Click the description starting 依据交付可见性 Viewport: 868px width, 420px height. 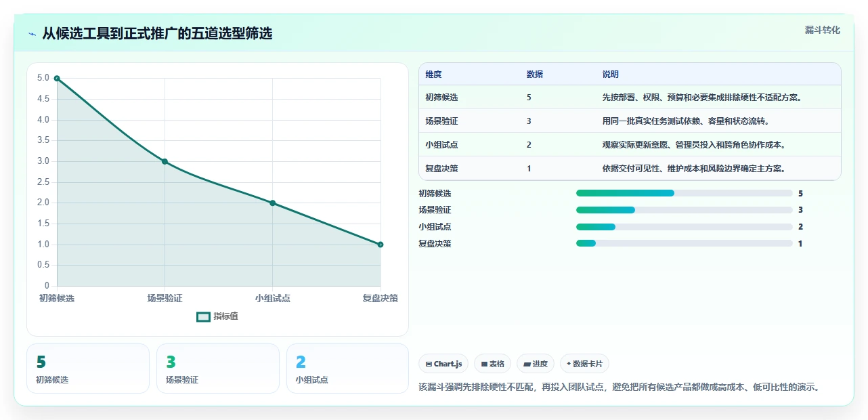coord(693,169)
